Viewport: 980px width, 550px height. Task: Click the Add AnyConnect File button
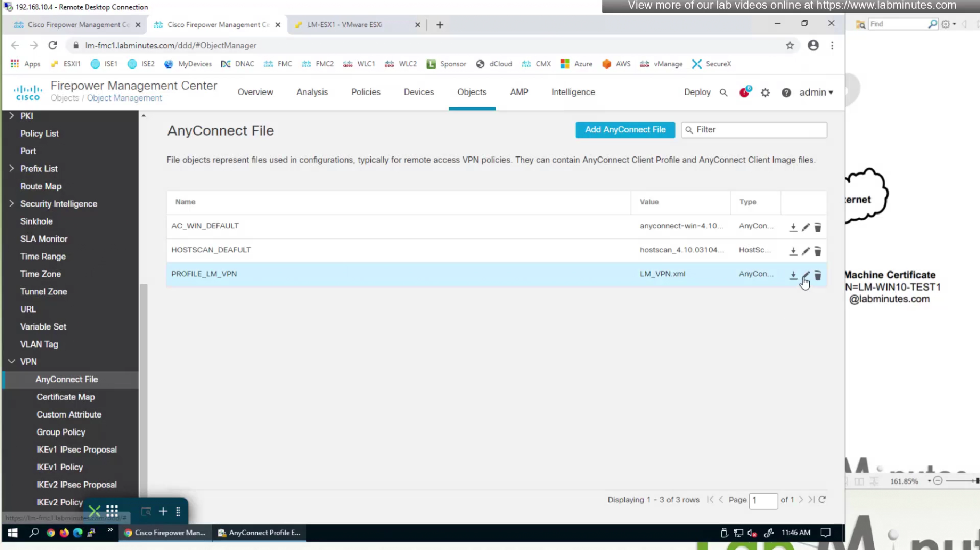(x=625, y=130)
